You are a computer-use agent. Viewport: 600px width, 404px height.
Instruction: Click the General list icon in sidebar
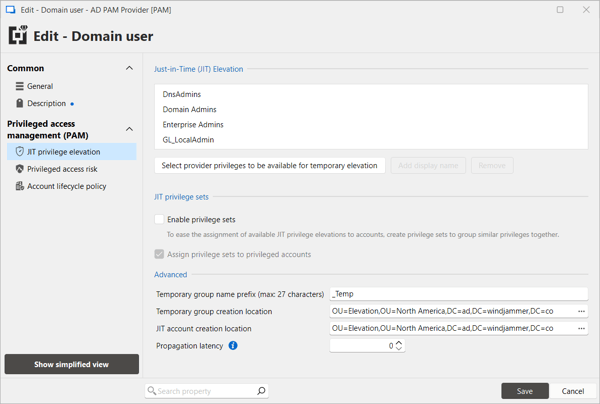pos(20,86)
